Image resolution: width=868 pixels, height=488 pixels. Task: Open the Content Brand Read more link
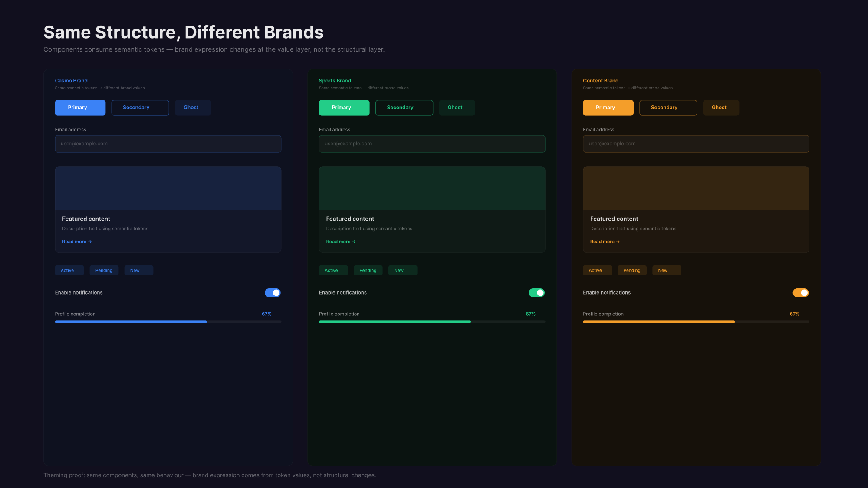(605, 242)
